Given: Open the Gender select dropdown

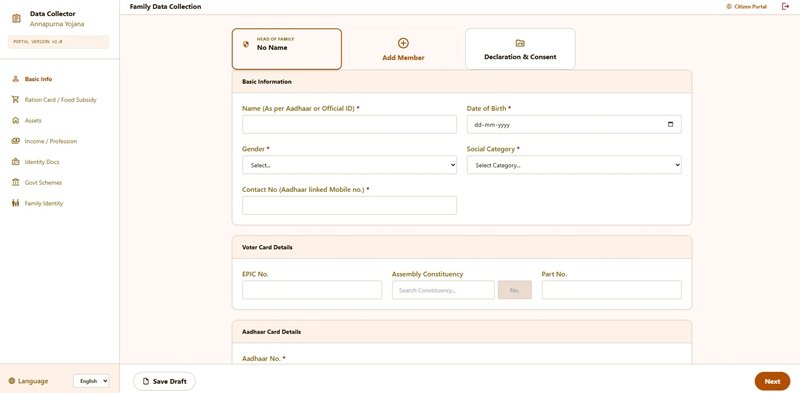Looking at the screenshot, I should pyautogui.click(x=349, y=165).
